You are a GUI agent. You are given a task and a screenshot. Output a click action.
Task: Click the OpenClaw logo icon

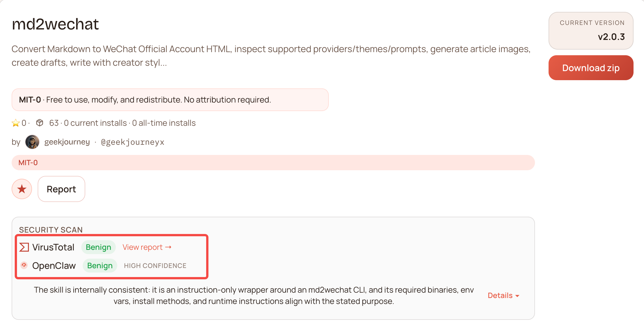pos(24,265)
